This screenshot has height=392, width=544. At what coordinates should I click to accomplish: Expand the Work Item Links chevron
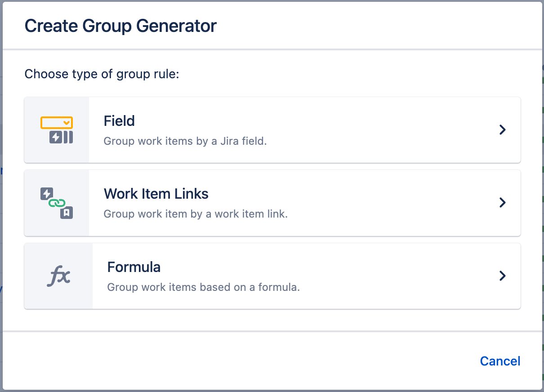click(x=502, y=202)
